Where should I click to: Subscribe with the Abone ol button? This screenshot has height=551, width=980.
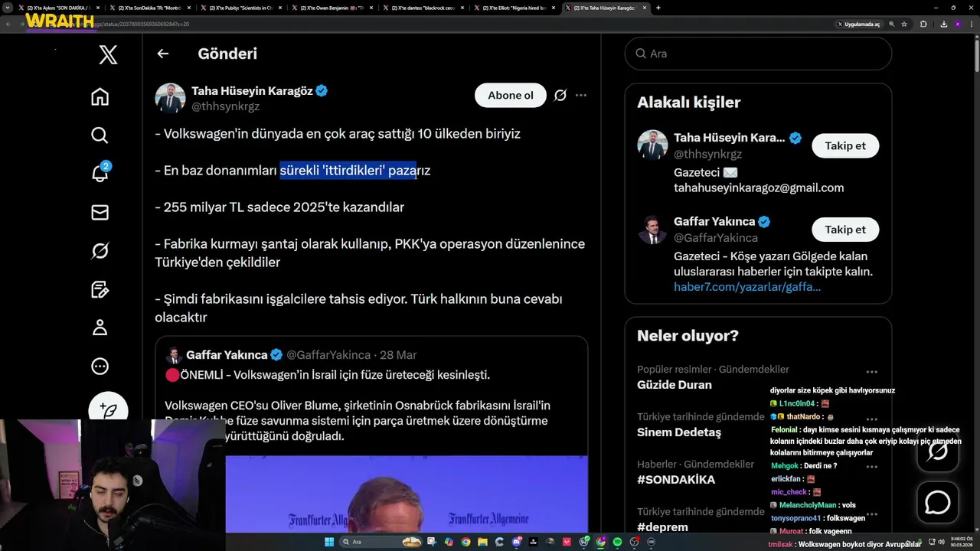[x=511, y=95]
